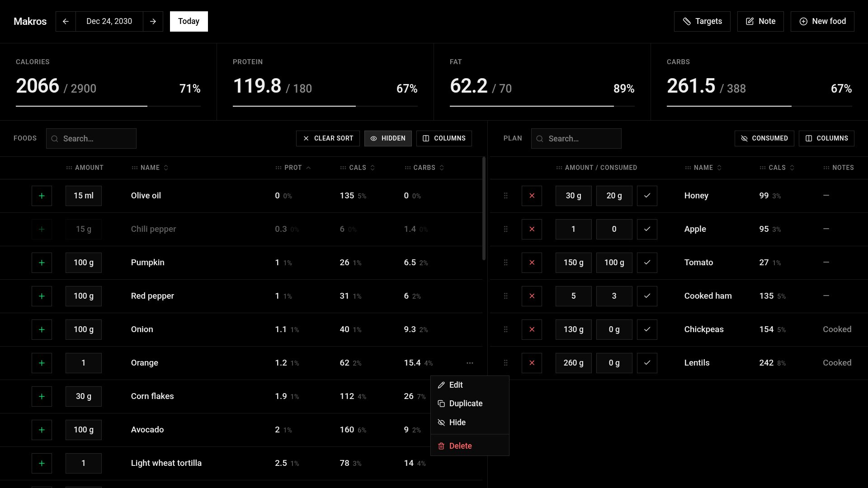Go to previous day arrow
Image resolution: width=868 pixels, height=488 pixels.
coord(66,21)
